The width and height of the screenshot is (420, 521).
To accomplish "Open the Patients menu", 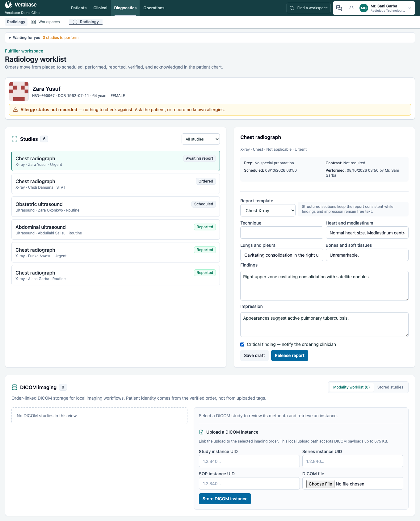I will (79, 8).
